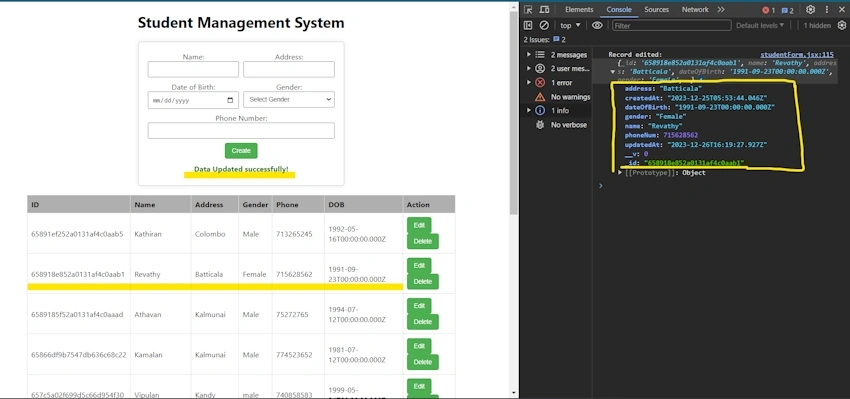Open the 2 Issues link below the filter
This screenshot has height=399, width=850.
[x=544, y=40]
